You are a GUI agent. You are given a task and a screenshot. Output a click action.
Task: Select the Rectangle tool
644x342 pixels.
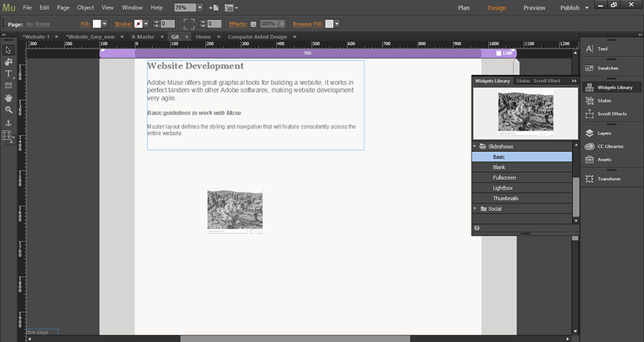(x=9, y=86)
